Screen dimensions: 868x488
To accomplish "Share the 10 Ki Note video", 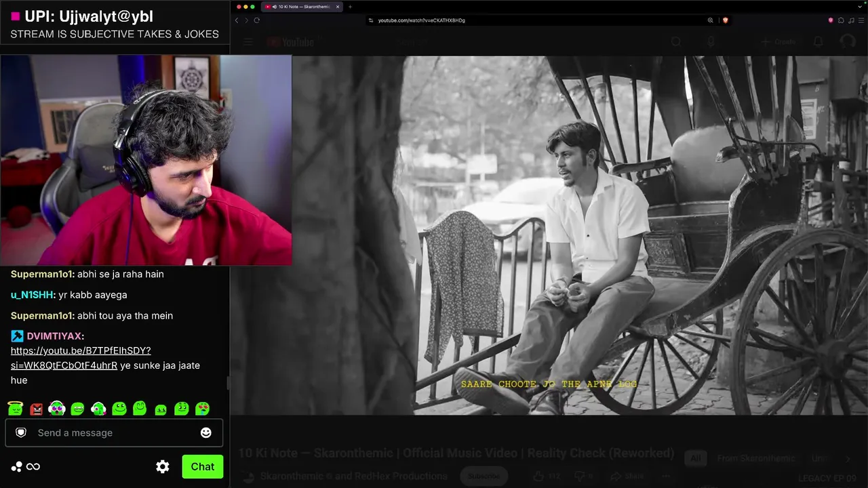I will pyautogui.click(x=627, y=476).
